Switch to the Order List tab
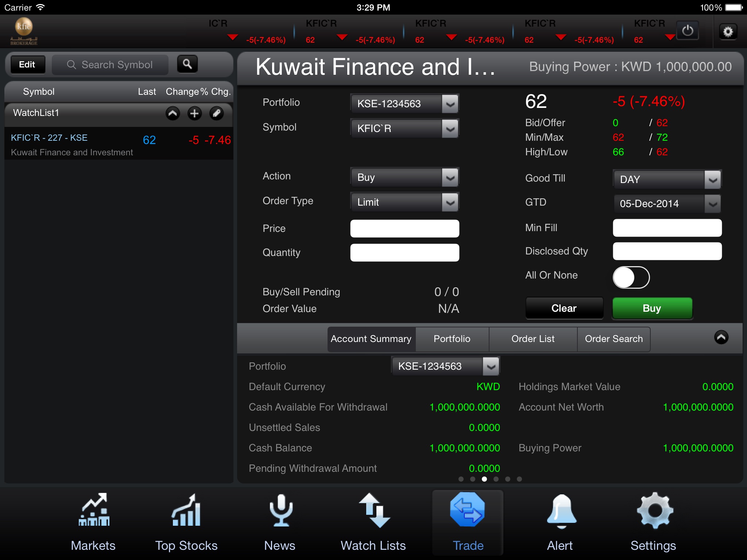Screen dimensions: 747x560 [533, 339]
